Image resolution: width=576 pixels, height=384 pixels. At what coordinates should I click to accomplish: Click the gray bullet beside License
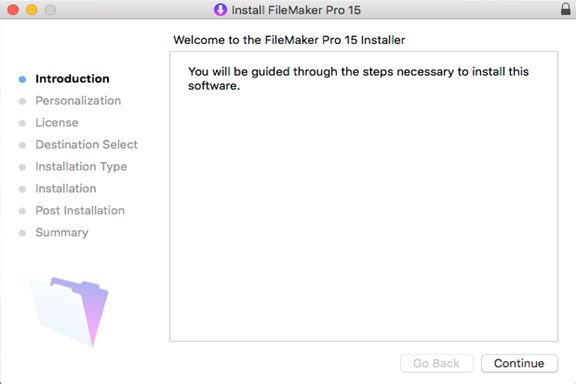[22, 123]
